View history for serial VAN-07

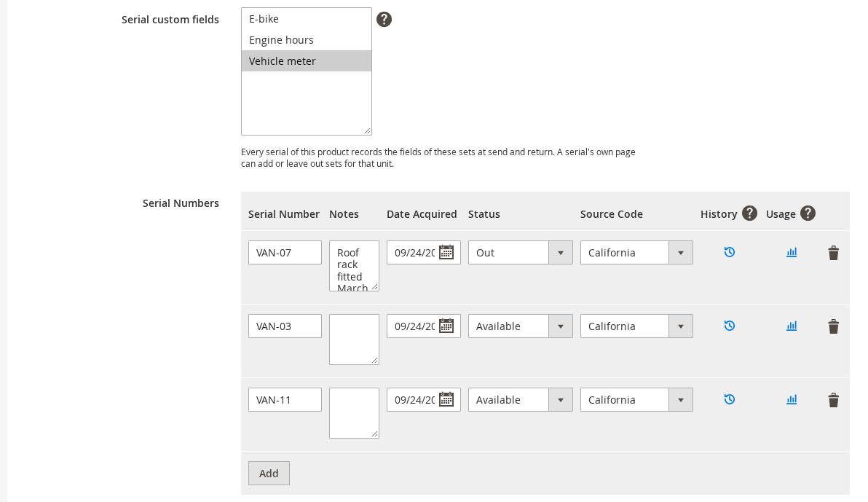(x=730, y=252)
